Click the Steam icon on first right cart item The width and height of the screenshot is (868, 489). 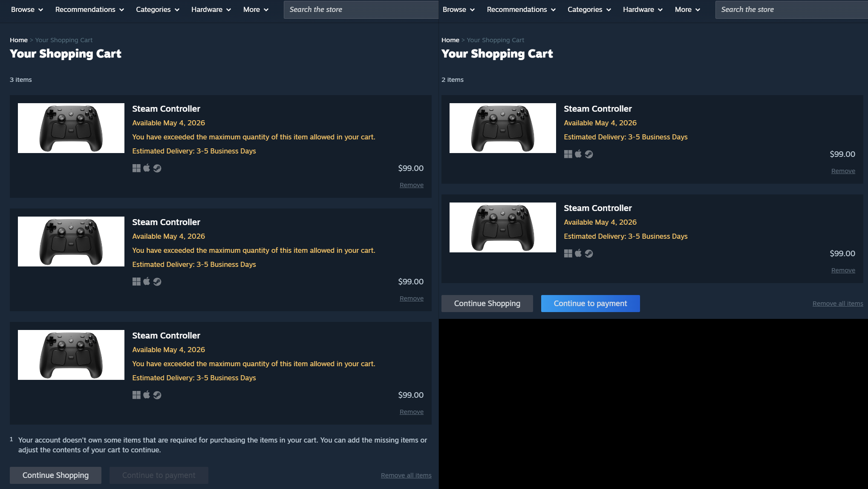tap(589, 154)
